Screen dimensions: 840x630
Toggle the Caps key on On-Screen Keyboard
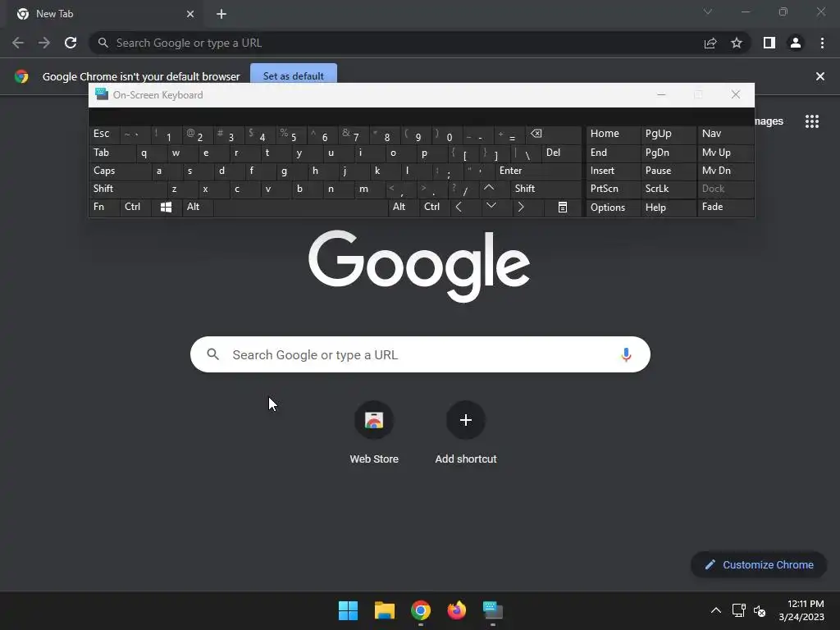tap(119, 171)
